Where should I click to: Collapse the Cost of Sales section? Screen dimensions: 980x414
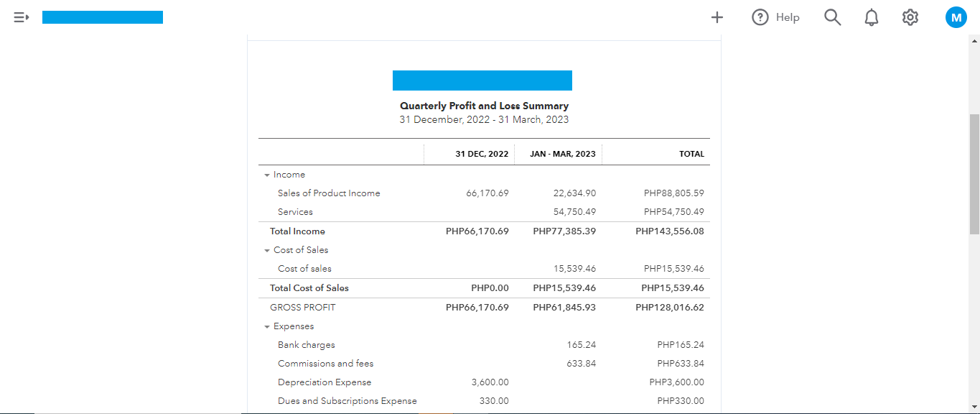pyautogui.click(x=267, y=250)
